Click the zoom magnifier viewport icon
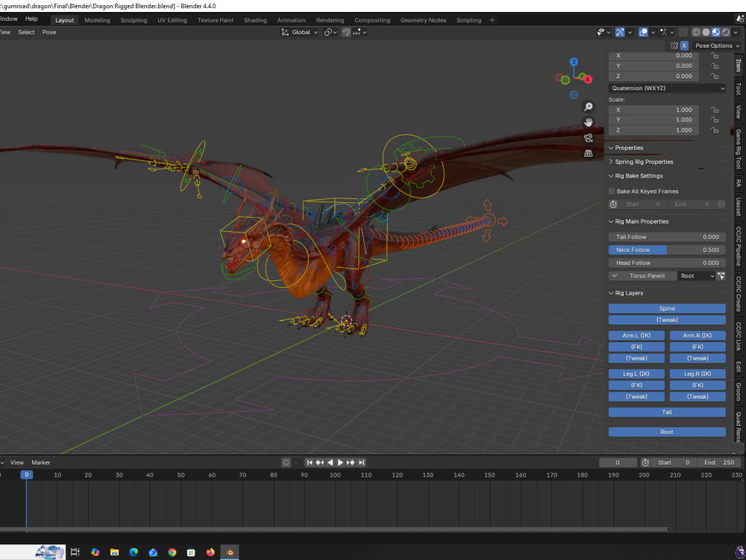 pos(589,107)
